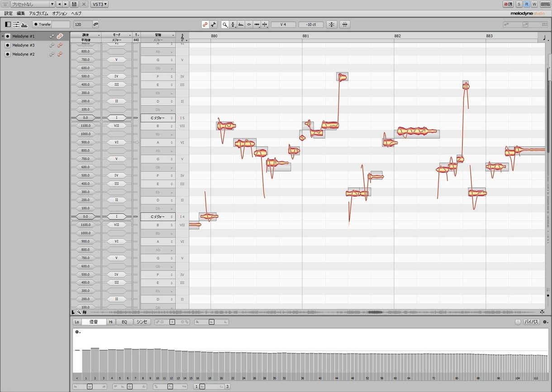Toggle the W automation write button
This screenshot has height=392, width=552.
coord(534,4)
